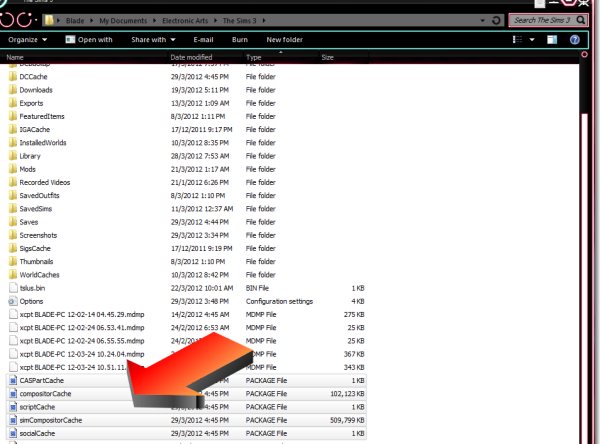Click the Search The Sims 3 field
The image size is (600, 444).
[x=540, y=20]
